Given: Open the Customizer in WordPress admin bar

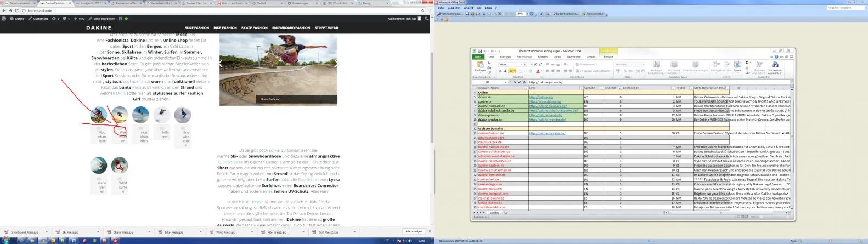Looking at the screenshot, I should point(38,19).
